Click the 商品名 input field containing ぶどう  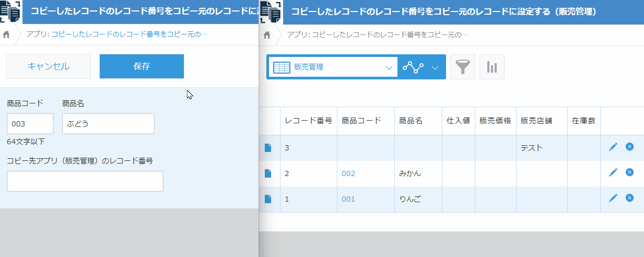point(108,124)
